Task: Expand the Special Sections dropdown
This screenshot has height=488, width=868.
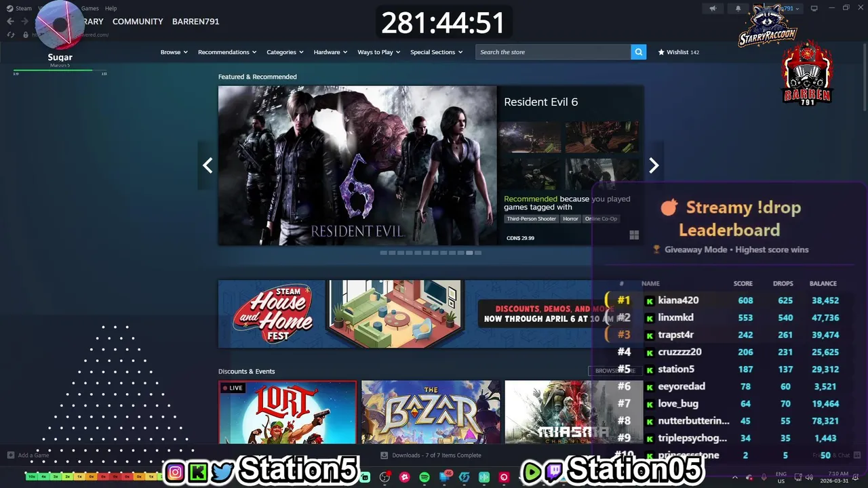Action: click(437, 52)
